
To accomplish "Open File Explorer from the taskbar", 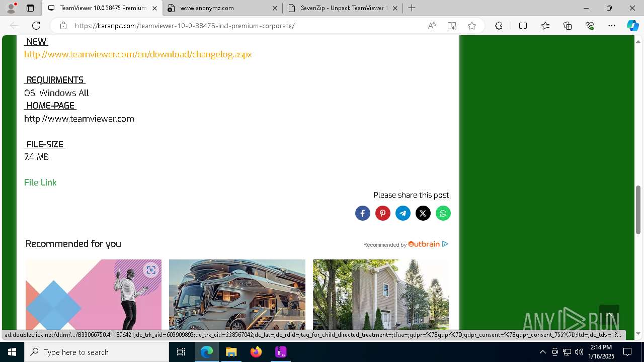I will 231,352.
